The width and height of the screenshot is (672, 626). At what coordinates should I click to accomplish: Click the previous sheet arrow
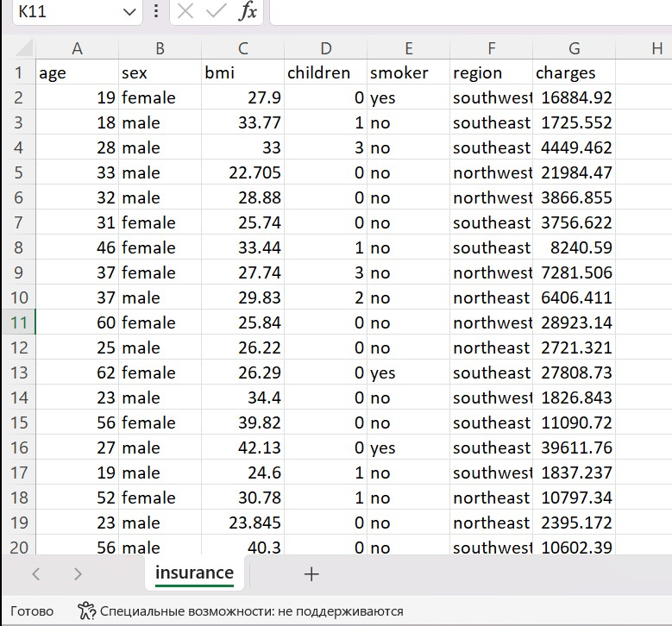[36, 573]
